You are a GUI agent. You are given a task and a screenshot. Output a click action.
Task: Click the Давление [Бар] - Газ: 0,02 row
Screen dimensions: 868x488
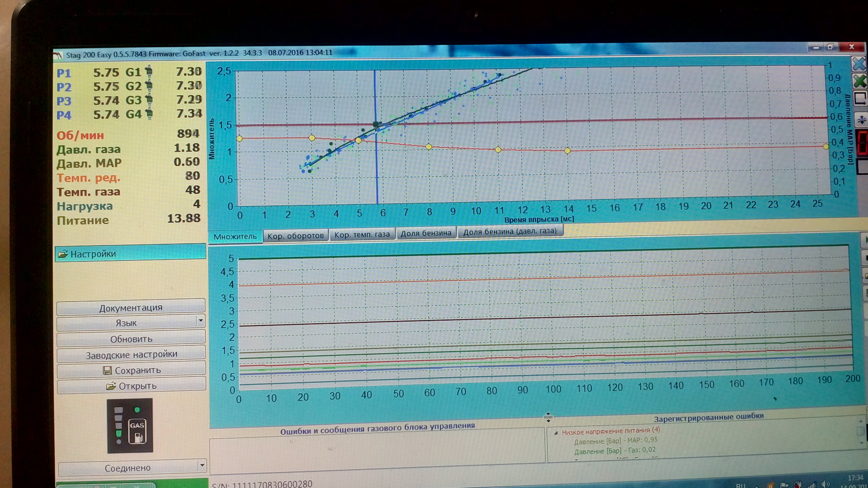pos(615,450)
